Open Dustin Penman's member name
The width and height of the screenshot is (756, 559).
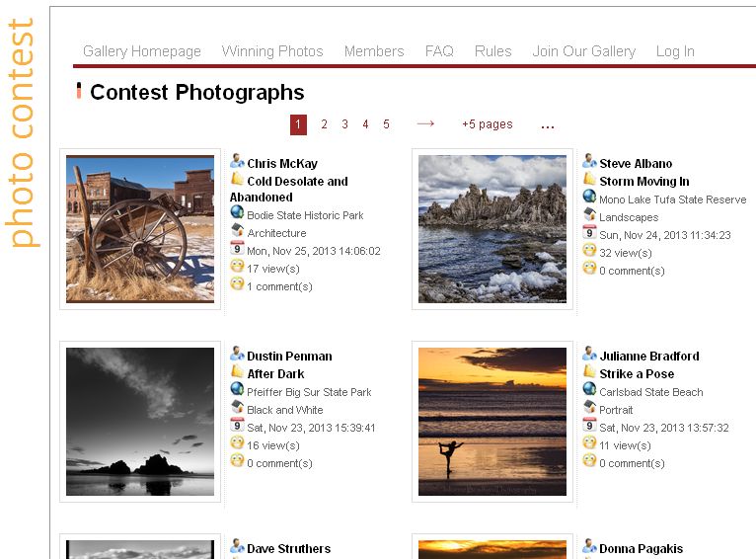(x=289, y=356)
